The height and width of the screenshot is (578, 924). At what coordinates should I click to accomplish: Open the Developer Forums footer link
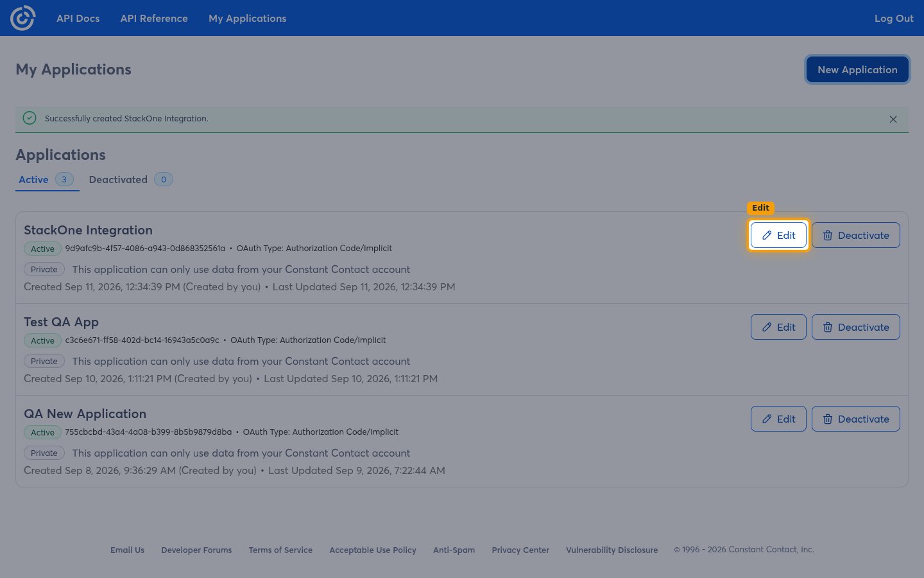(x=196, y=550)
